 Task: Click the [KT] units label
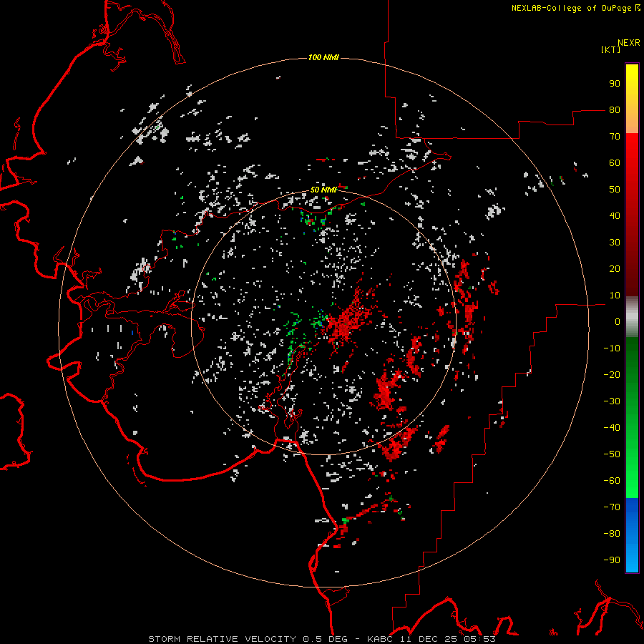[x=610, y=49]
